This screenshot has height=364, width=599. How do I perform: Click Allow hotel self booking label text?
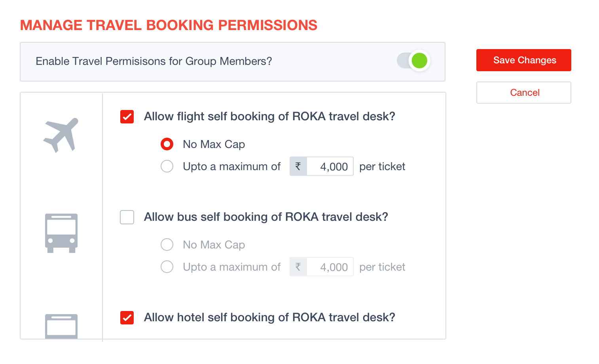point(269,317)
